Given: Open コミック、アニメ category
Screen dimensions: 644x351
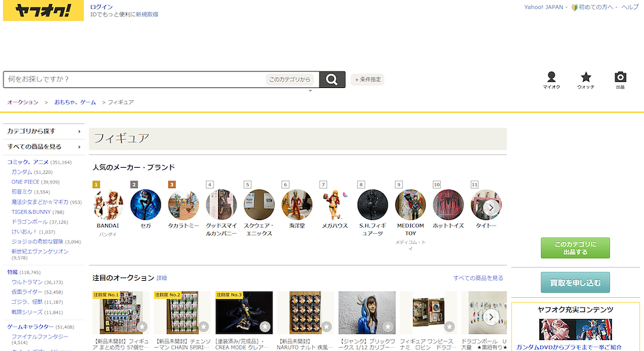Looking at the screenshot, I should [x=28, y=162].
